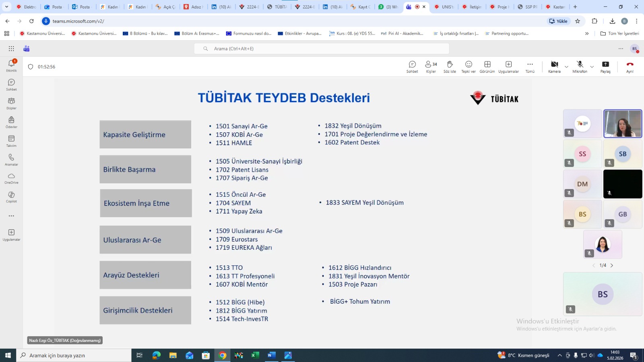Show the Kişiler participants list
644x362 pixels.
pos(431,66)
